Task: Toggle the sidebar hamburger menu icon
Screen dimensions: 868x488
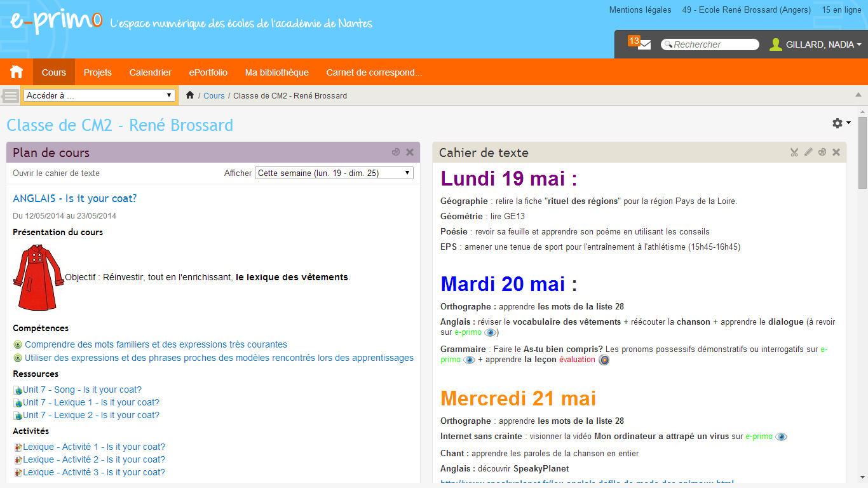Action: (x=11, y=96)
